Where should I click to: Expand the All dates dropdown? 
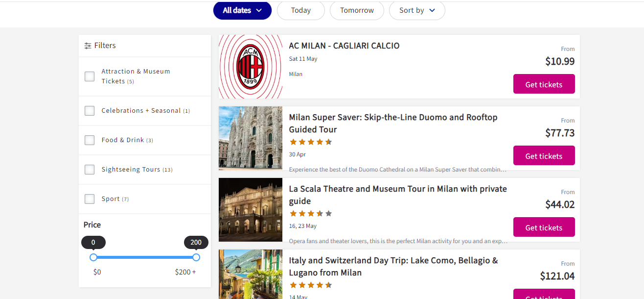coord(242,10)
